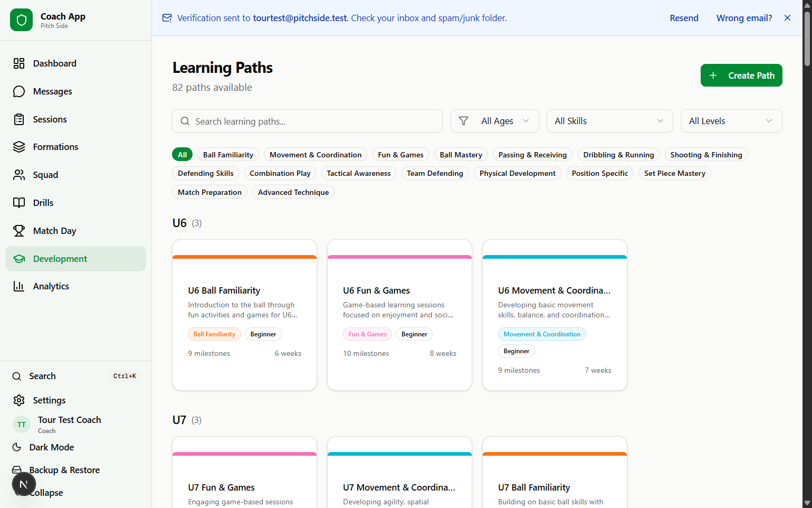This screenshot has width=812, height=508.
Task: Toggle Dark Mode in the sidebar
Action: coord(51,447)
